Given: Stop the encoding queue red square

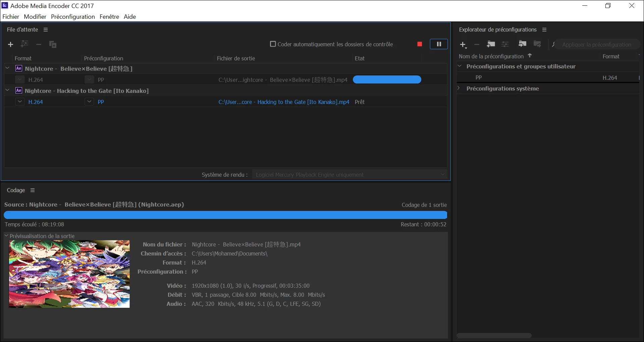Looking at the screenshot, I should pos(420,44).
